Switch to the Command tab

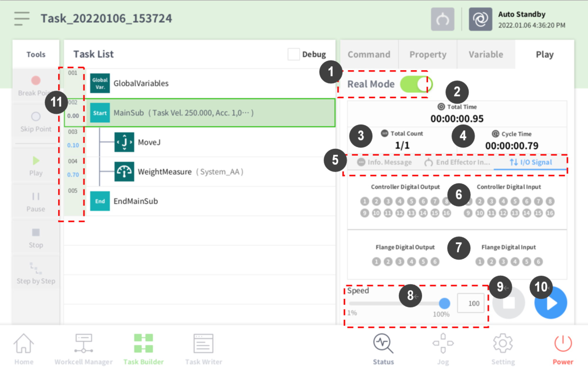coord(369,55)
